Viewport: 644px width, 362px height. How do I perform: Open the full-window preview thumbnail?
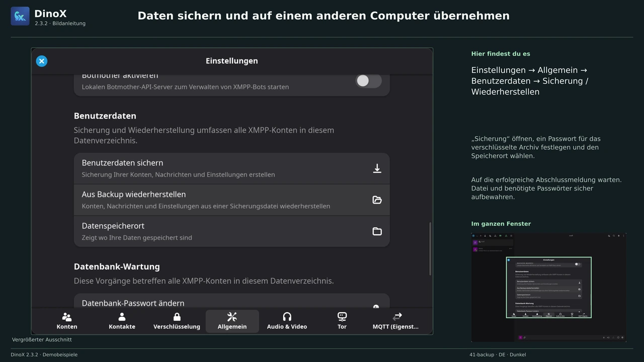click(x=548, y=288)
